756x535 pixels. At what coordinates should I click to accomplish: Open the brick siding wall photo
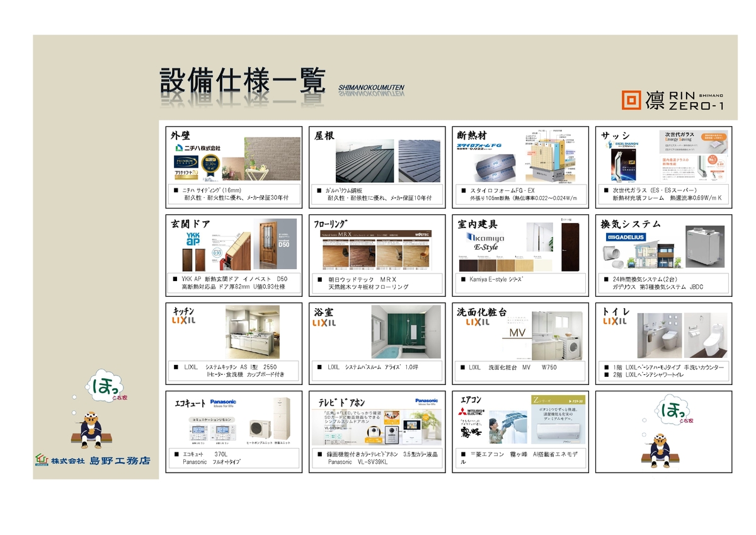pos(272,159)
